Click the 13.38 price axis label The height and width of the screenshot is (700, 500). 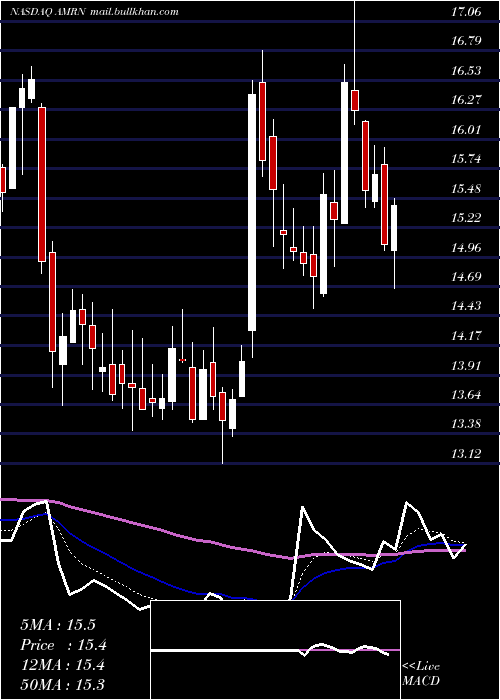466,425
